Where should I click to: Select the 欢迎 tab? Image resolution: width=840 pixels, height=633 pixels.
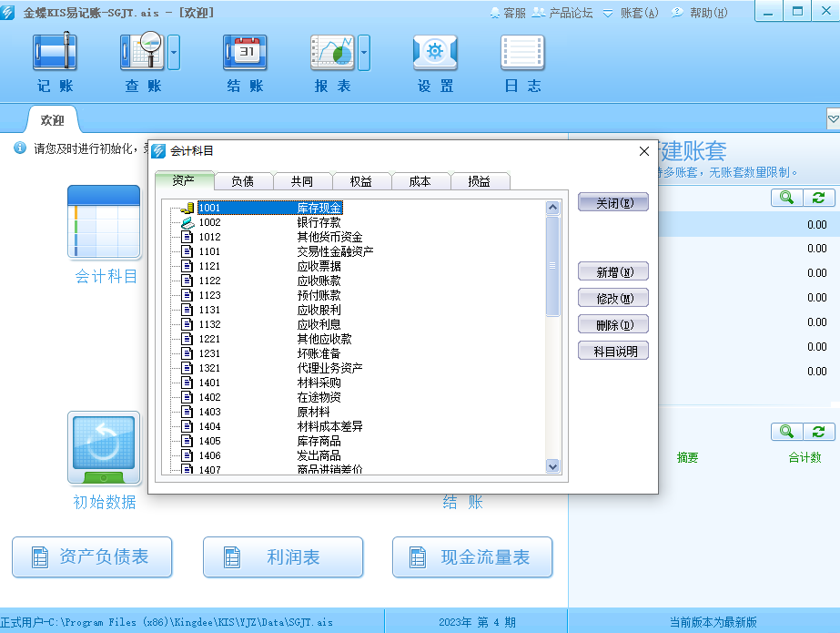(53, 120)
